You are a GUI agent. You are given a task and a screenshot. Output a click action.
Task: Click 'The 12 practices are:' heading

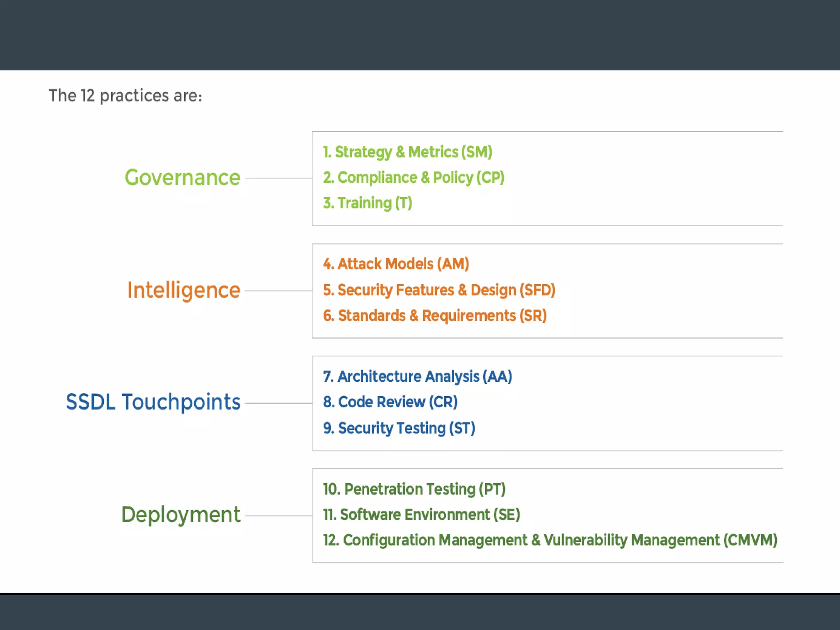click(126, 96)
